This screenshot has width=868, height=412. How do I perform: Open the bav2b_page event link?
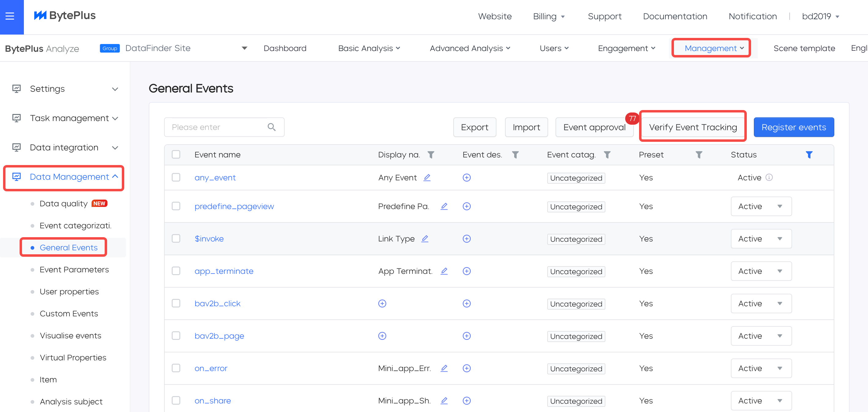click(x=219, y=336)
